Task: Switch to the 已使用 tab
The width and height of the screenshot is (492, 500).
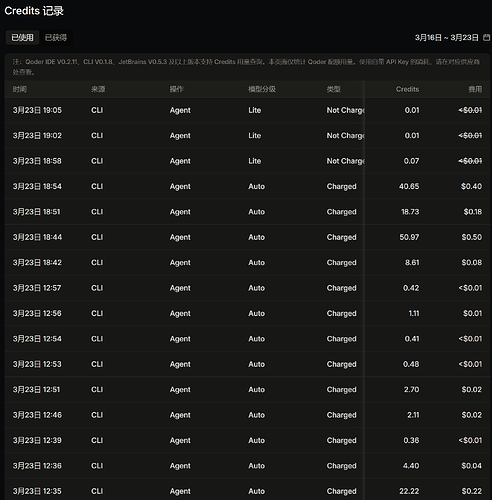Action: point(22,37)
